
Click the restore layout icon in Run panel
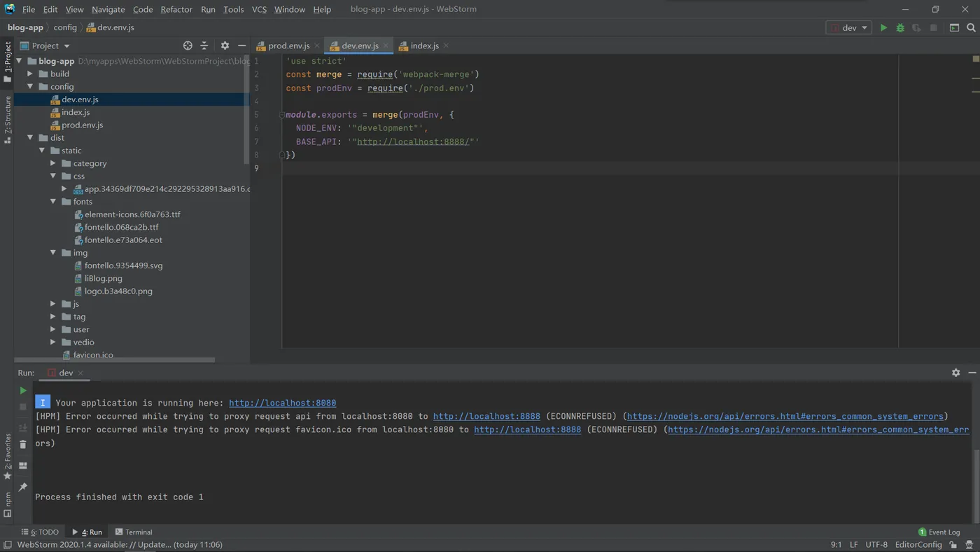click(23, 465)
